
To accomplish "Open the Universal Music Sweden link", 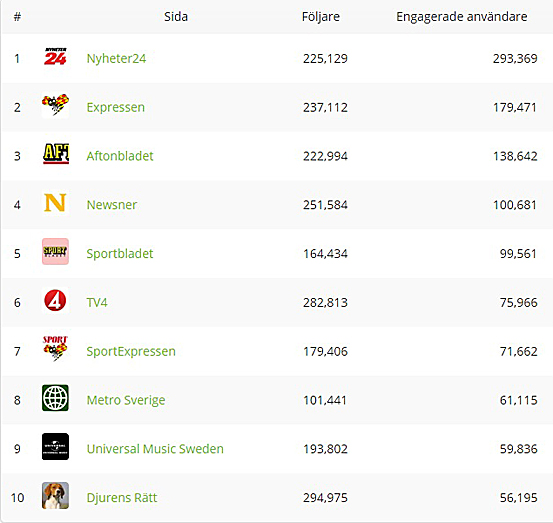I will click(155, 449).
